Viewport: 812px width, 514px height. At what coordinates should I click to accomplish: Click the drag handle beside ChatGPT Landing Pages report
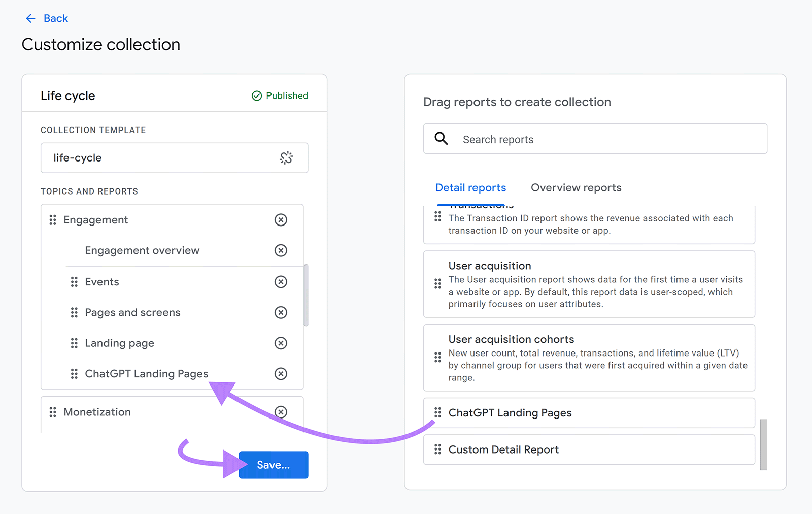(438, 413)
